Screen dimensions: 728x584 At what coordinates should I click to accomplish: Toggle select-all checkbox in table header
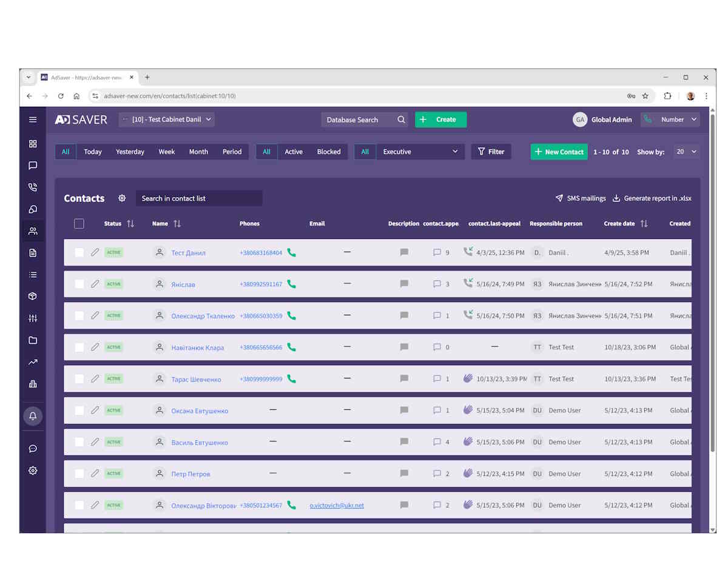[79, 224]
